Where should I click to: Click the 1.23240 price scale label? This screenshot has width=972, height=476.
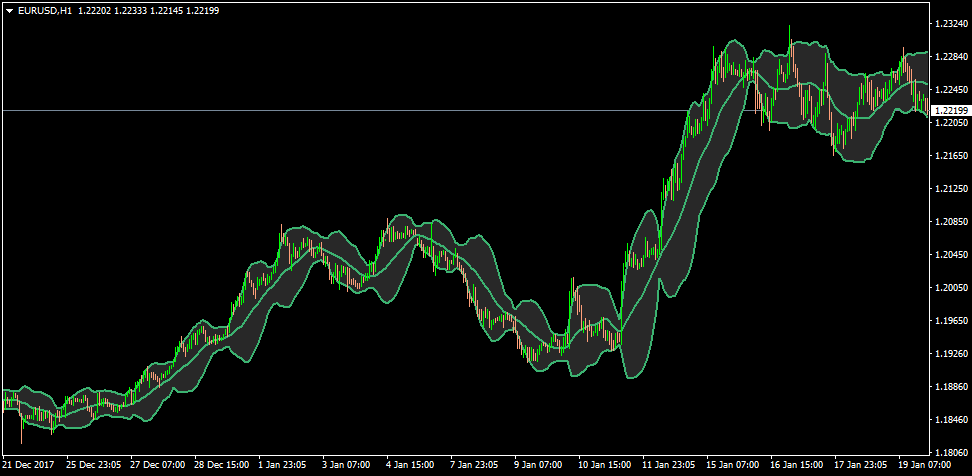click(951, 24)
